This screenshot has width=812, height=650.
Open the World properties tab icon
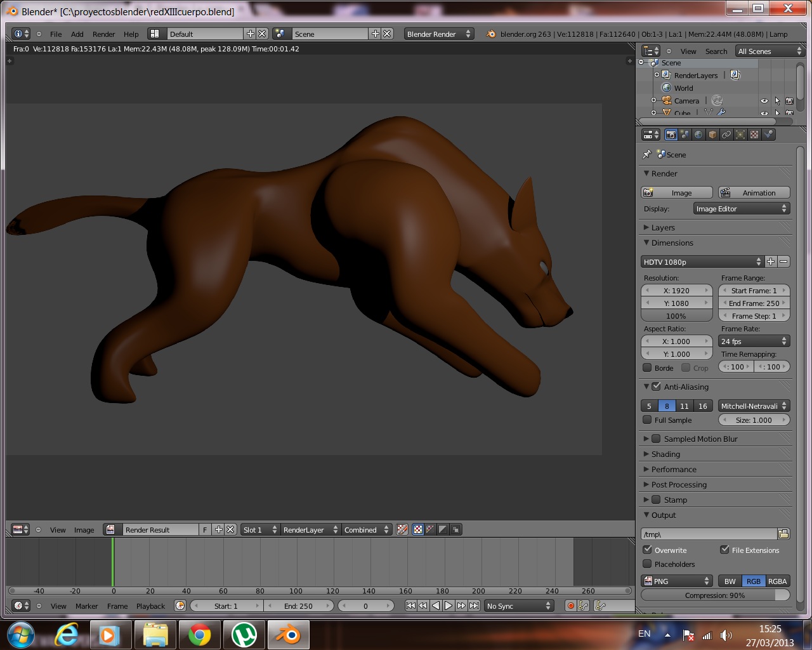(698, 135)
